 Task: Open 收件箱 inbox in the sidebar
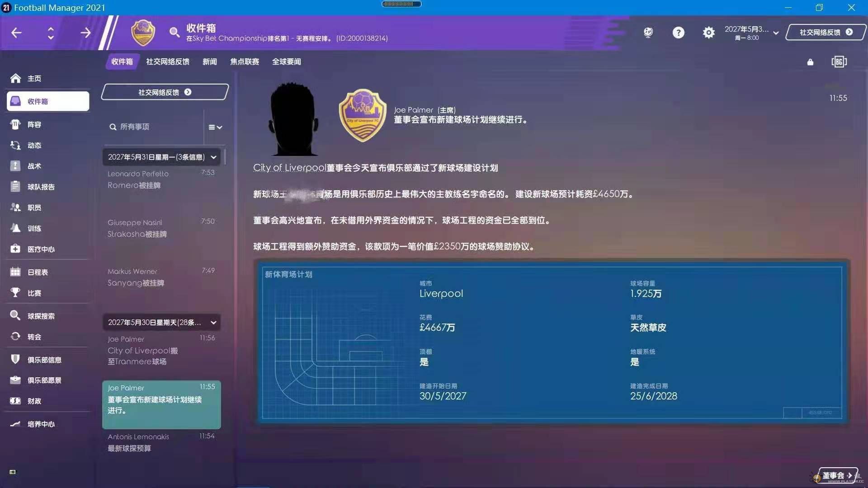pos(47,101)
